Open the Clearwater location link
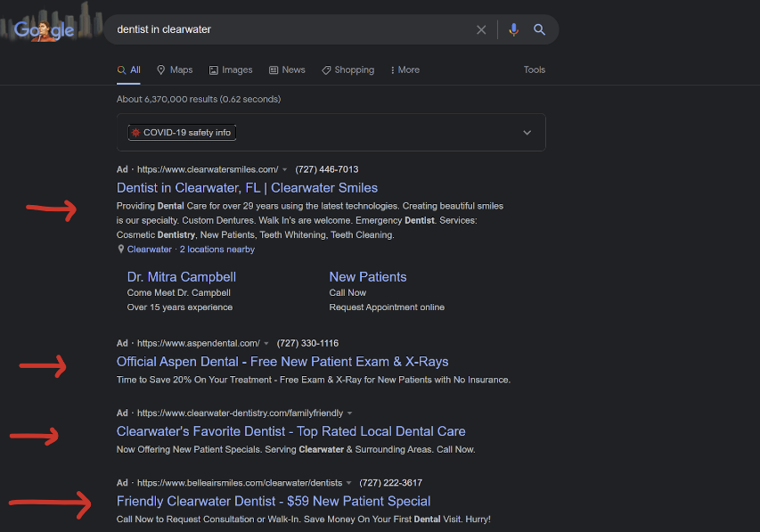 150,250
